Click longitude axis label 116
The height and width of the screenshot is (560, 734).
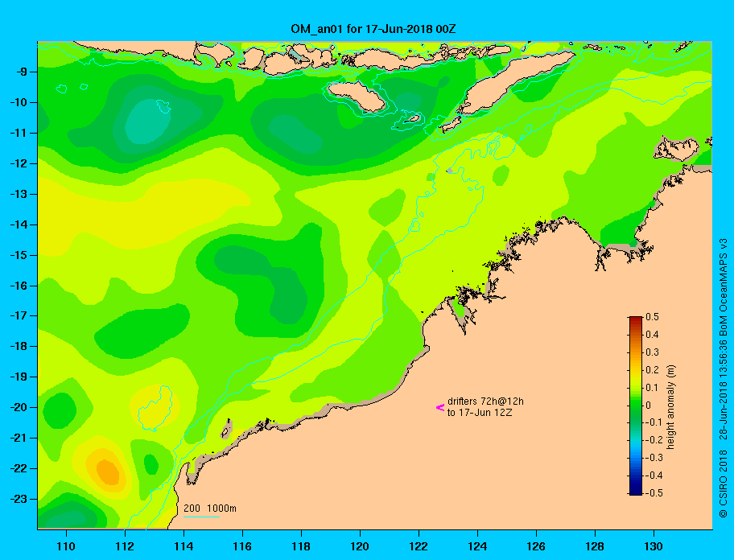tap(242, 546)
